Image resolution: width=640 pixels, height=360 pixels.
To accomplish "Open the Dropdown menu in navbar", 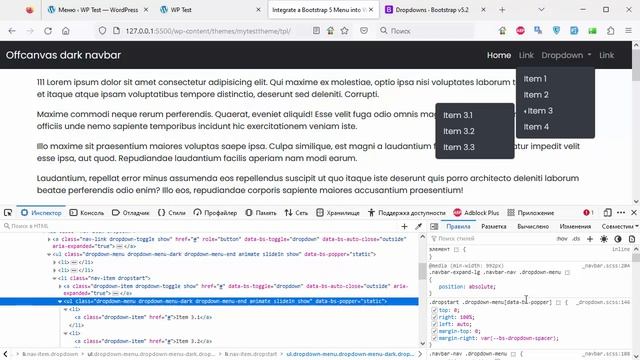I will 566,55.
